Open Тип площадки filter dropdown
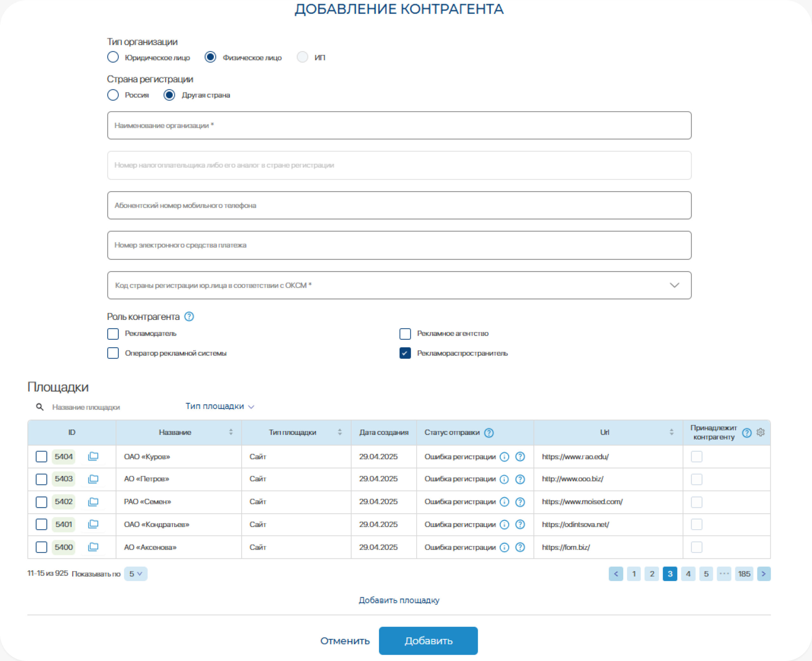 tap(219, 406)
